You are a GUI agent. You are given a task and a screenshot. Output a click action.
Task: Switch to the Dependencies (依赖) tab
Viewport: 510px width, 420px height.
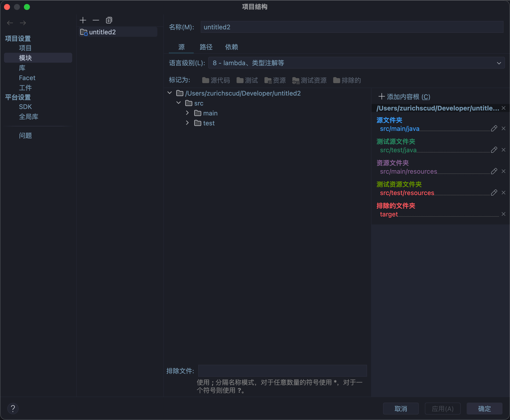[x=231, y=47]
